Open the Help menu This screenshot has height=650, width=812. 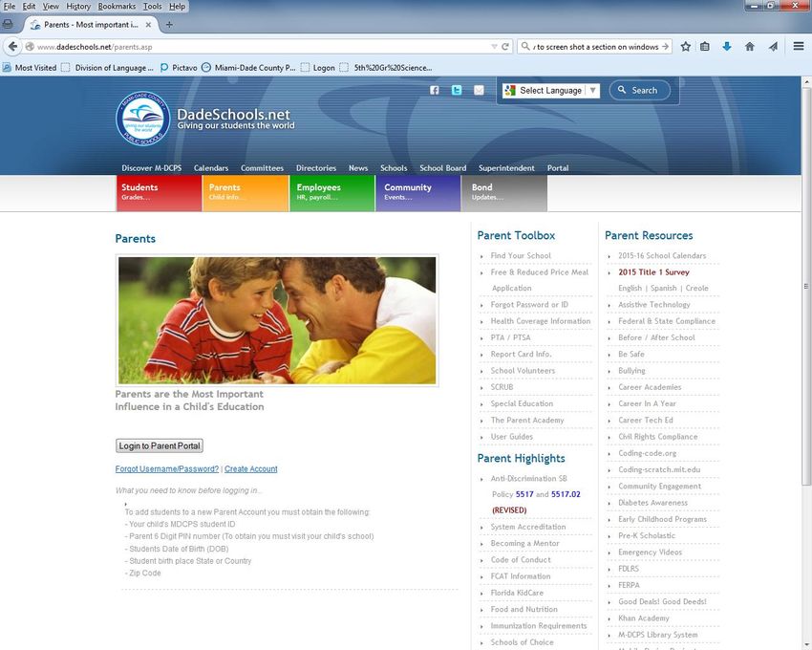point(177,7)
